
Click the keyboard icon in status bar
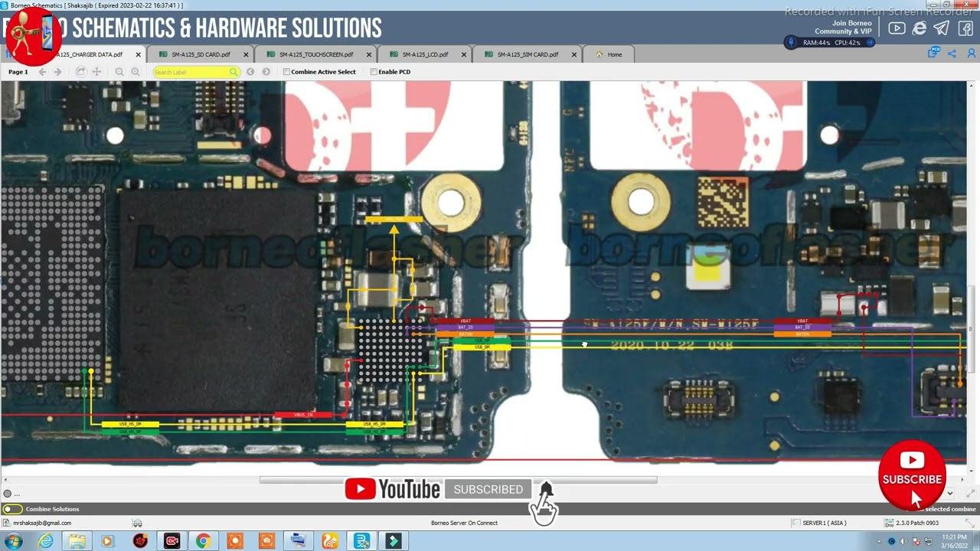(137, 523)
